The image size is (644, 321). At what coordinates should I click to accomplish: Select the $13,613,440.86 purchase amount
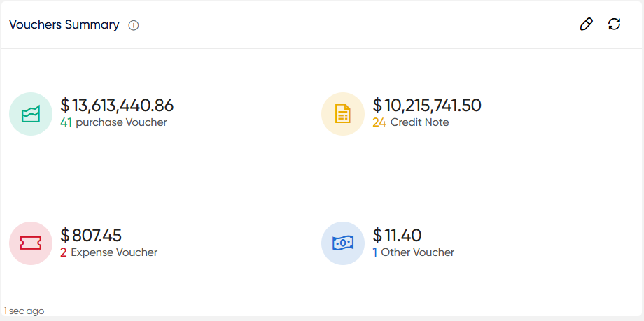(117, 106)
